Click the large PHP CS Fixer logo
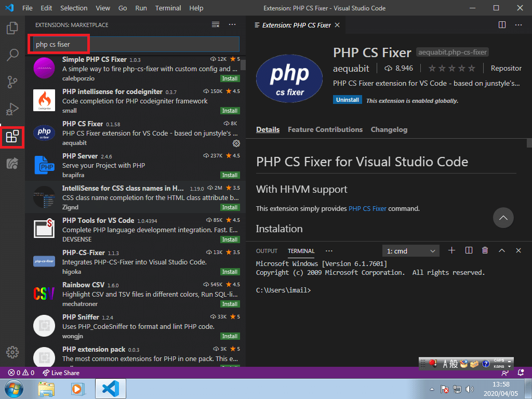Viewport: 532px width, 399px height. pos(289,79)
